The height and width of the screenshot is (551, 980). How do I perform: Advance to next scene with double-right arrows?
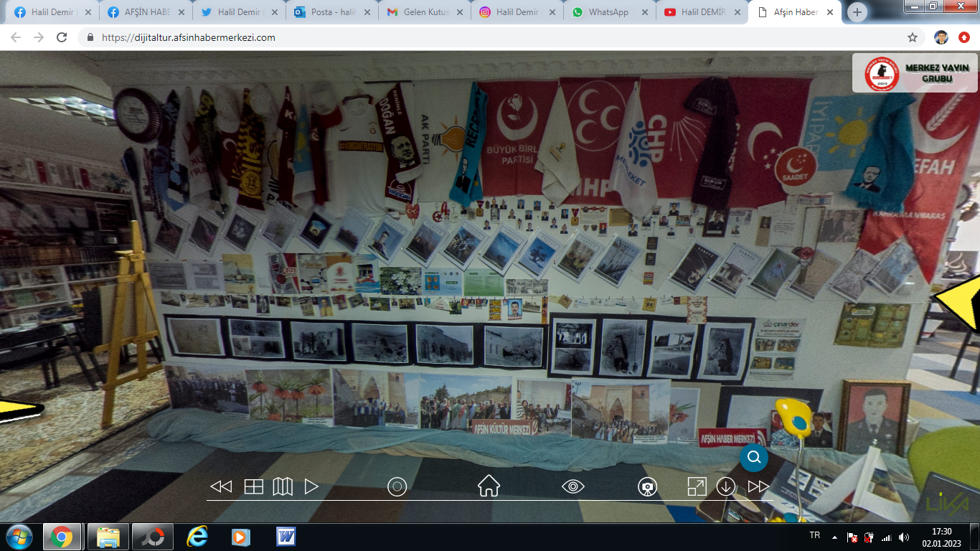pos(758,486)
